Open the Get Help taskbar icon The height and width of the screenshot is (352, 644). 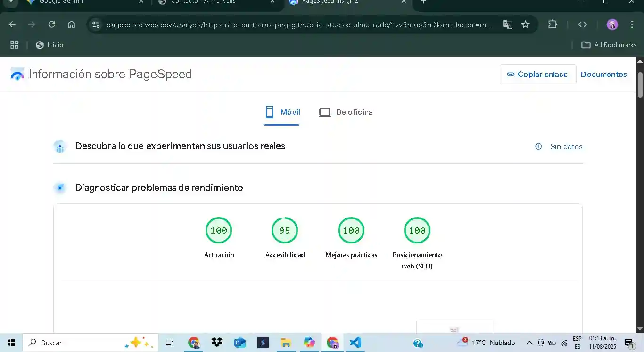[418, 343]
